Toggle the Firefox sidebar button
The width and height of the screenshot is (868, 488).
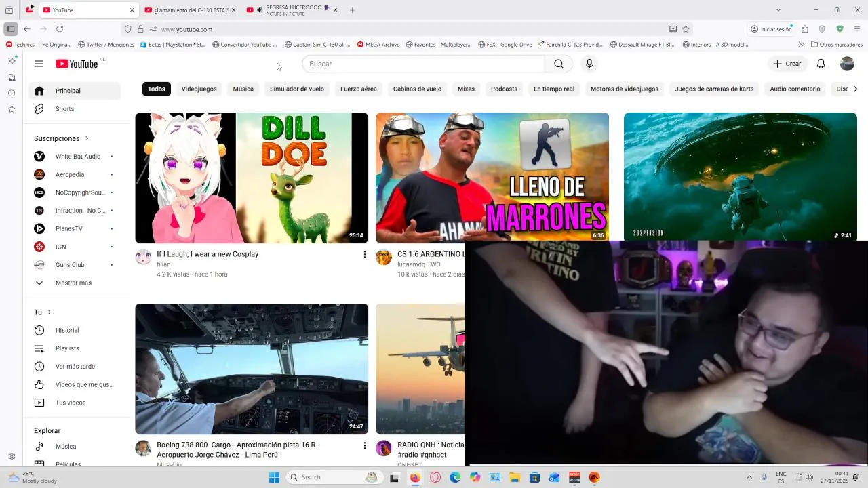pyautogui.click(x=10, y=29)
